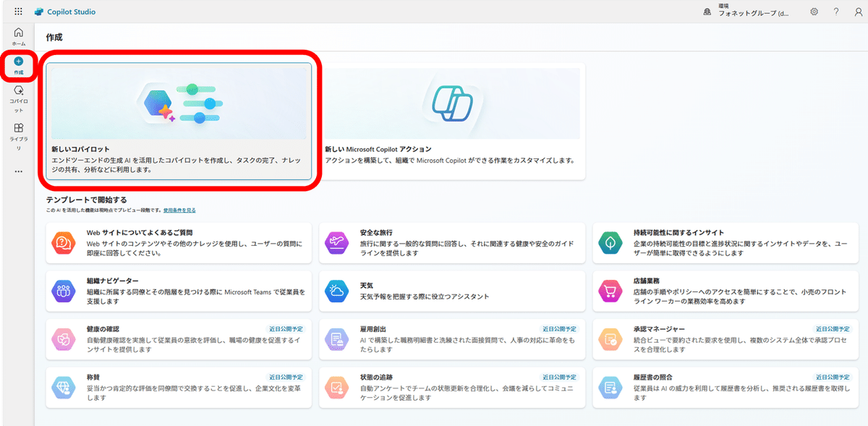Click the 状態の追跡 template icon
This screenshot has width=868, height=426.
pyautogui.click(x=336, y=388)
